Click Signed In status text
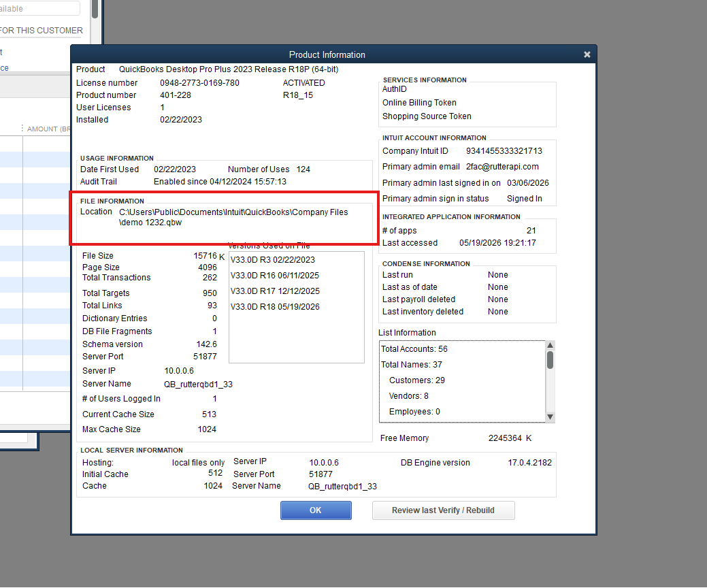Image resolution: width=707 pixels, height=588 pixels. pos(525,199)
